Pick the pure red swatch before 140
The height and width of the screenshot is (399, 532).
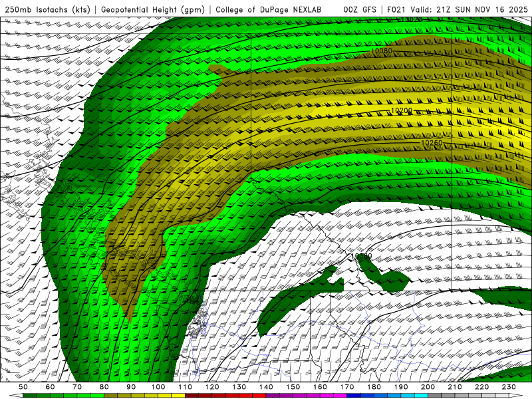point(259,396)
